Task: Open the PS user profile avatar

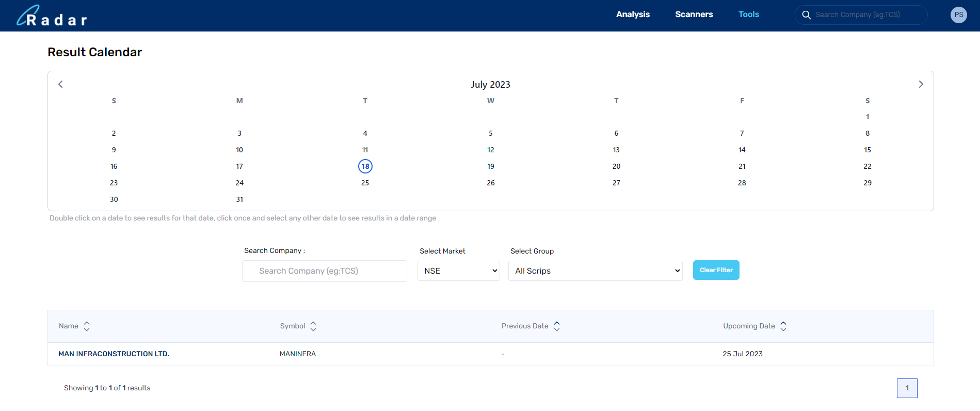Action: 958,15
